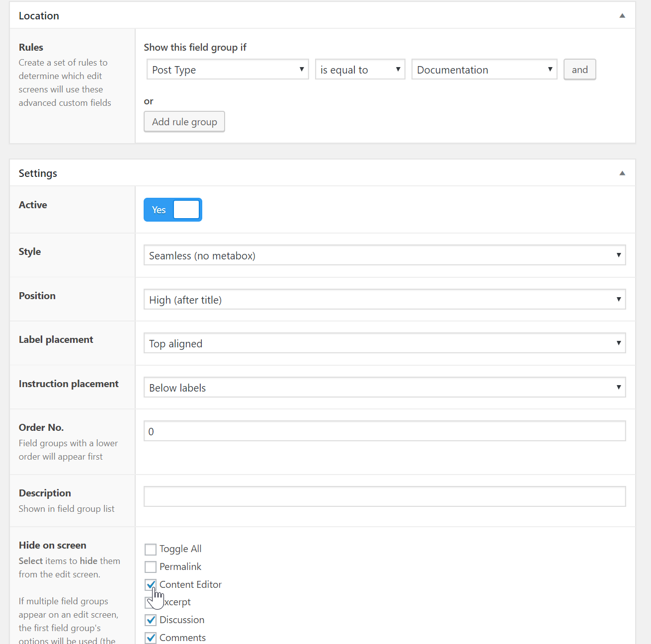Collapse the Location panel
This screenshot has height=644, width=651.
(622, 15)
